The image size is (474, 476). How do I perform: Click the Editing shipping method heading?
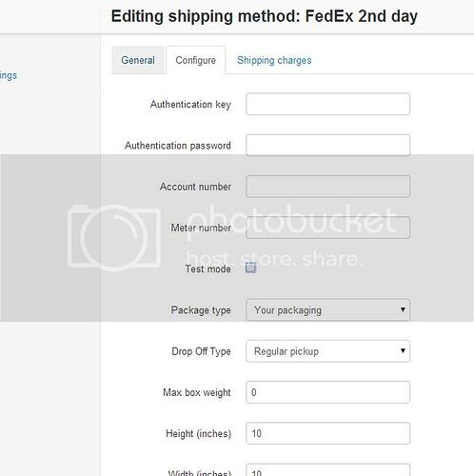click(264, 16)
